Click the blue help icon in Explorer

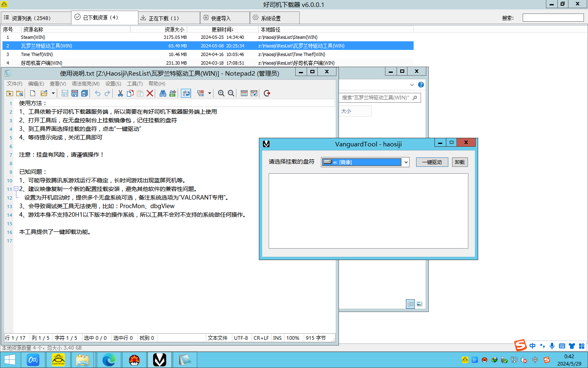(421, 85)
